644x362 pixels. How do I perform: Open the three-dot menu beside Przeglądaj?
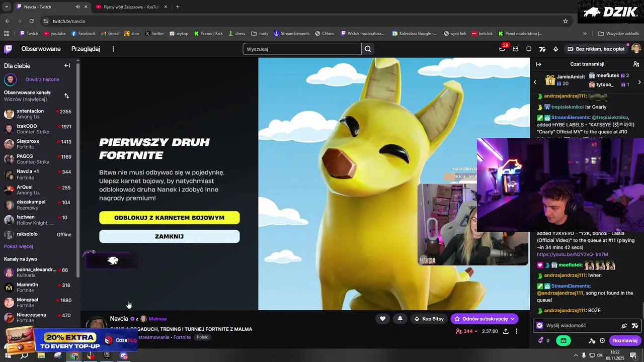pos(113,49)
